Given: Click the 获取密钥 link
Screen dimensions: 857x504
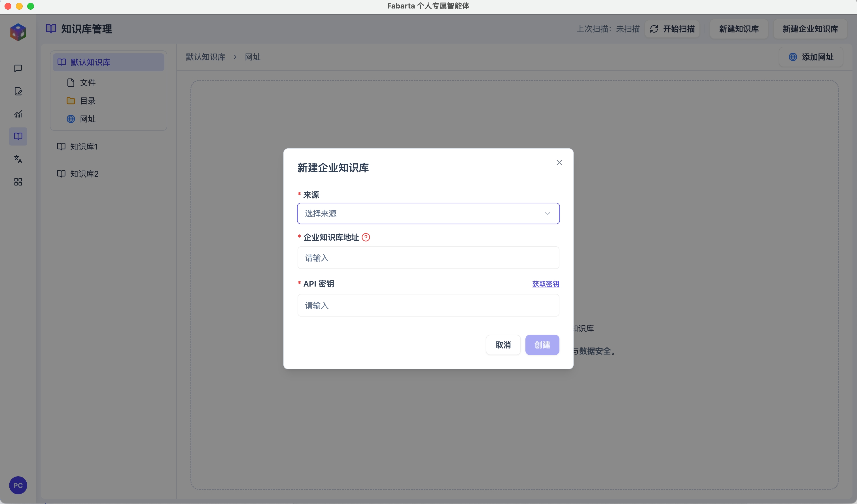Looking at the screenshot, I should tap(545, 284).
